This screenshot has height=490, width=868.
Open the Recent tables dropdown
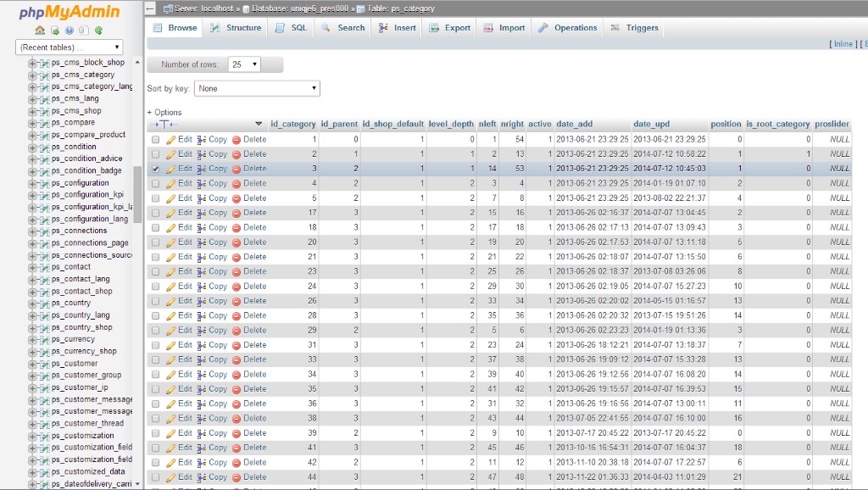70,47
